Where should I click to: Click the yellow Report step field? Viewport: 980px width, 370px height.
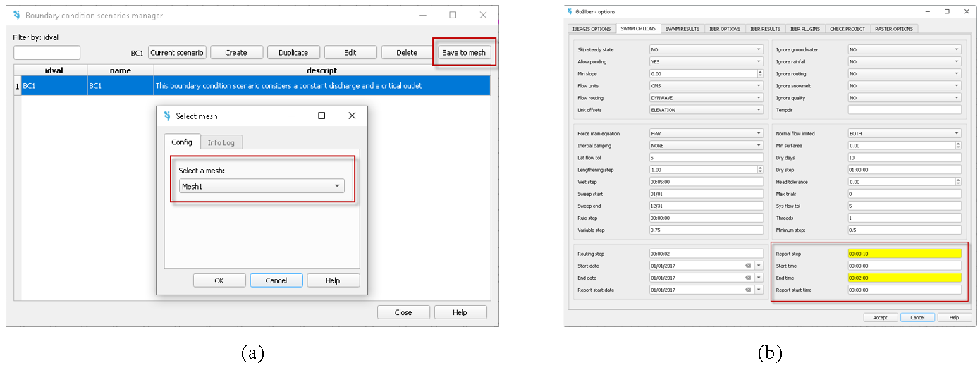tap(905, 254)
